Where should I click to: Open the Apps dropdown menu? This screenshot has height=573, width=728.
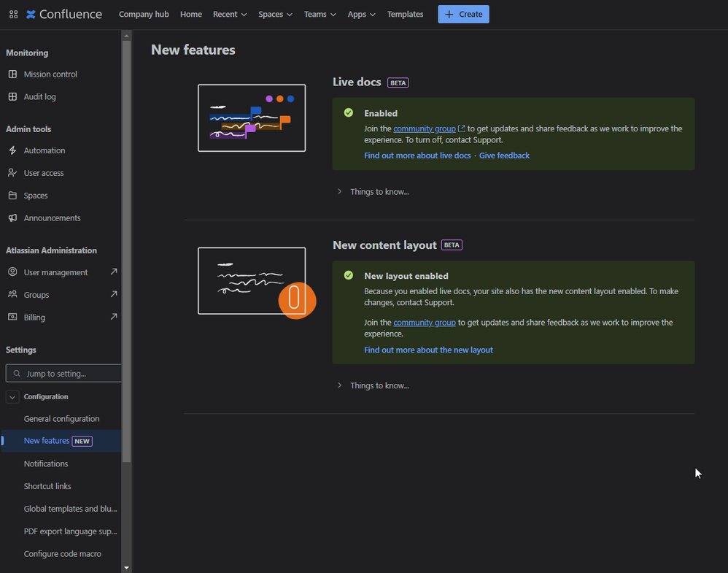pyautogui.click(x=361, y=15)
